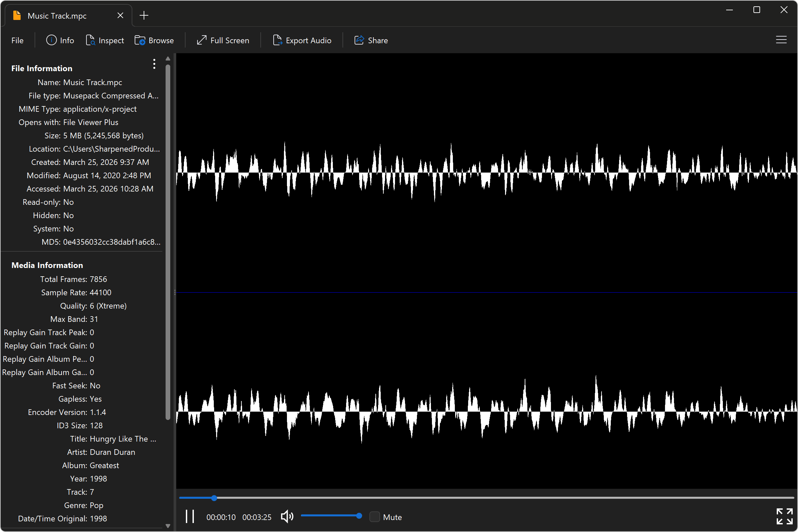Share the current file

click(x=371, y=40)
